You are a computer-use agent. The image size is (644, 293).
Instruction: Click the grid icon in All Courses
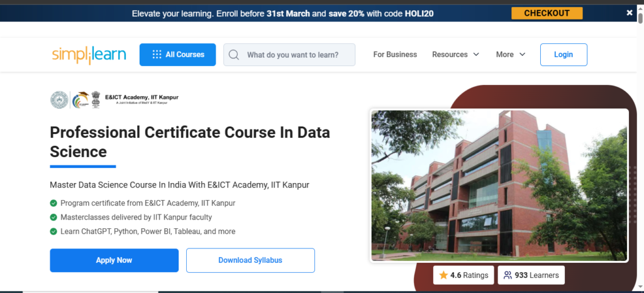(157, 55)
